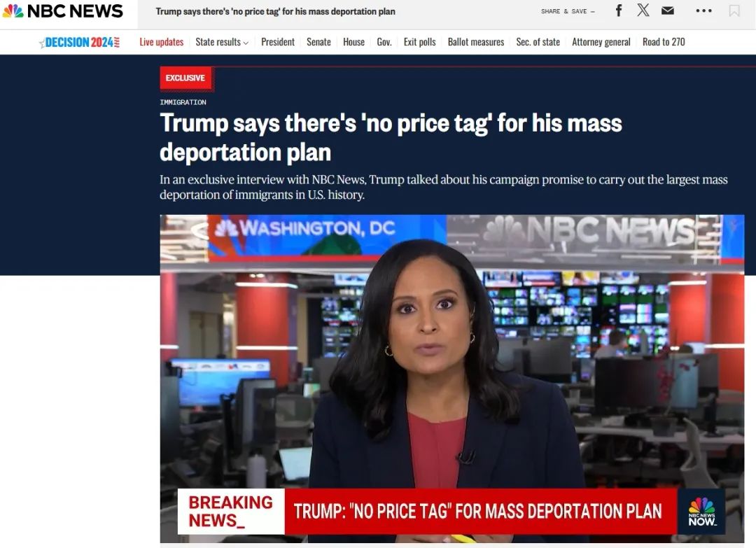The image size is (756, 548).
Task: Share article via email envelope icon
Action: pos(667,10)
